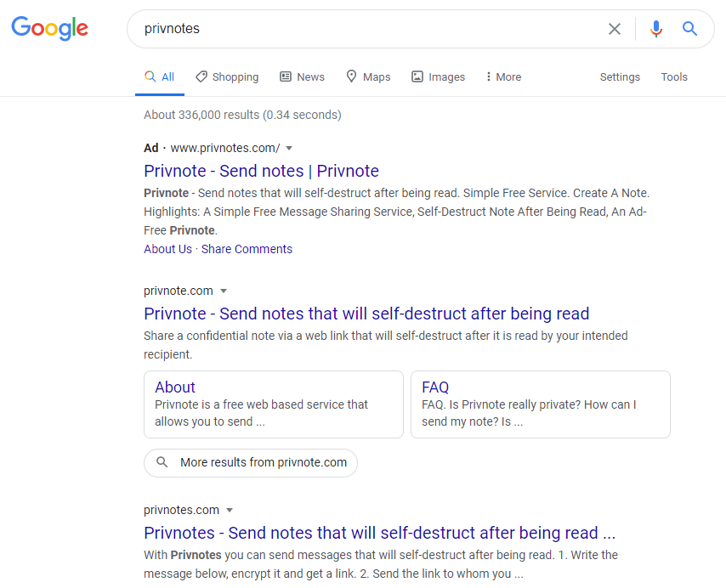The height and width of the screenshot is (588, 726).
Task: Switch to the Shopping tab
Action: [x=227, y=76]
